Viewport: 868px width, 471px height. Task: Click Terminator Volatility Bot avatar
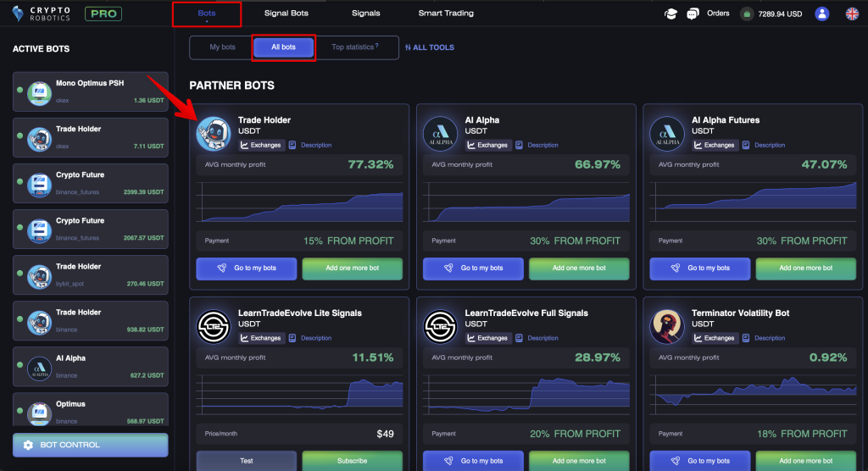pos(667,326)
